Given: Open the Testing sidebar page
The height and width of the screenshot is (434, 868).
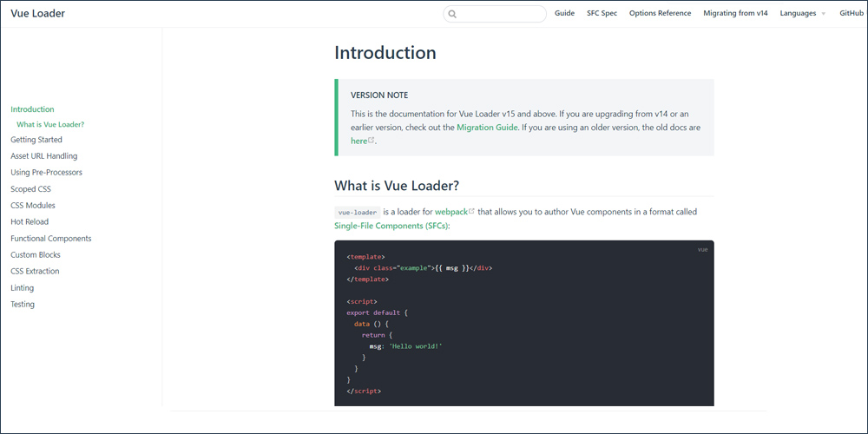Looking at the screenshot, I should (x=23, y=305).
